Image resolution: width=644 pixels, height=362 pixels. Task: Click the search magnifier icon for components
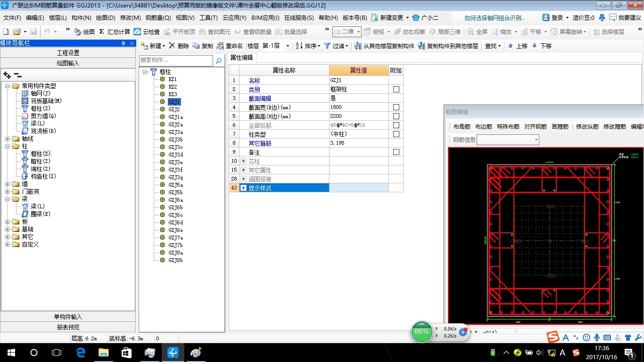click(x=219, y=60)
